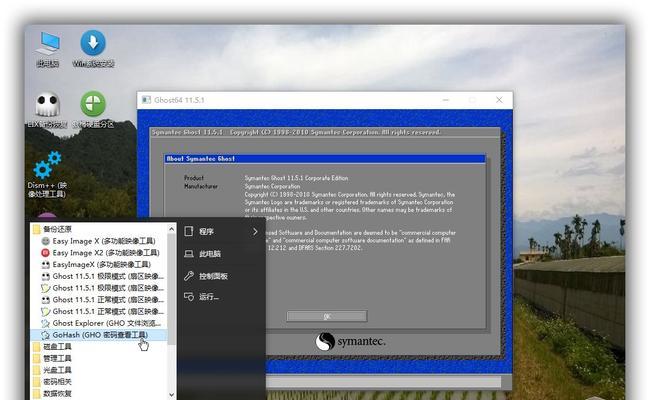Open EasyImageX entry with ghost-face icon
The height and width of the screenshot is (400, 650).
(x=96, y=264)
